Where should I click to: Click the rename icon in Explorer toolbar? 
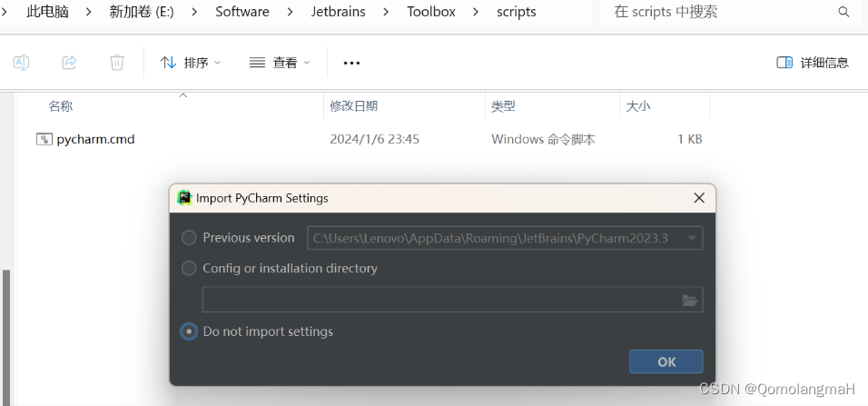(x=21, y=62)
